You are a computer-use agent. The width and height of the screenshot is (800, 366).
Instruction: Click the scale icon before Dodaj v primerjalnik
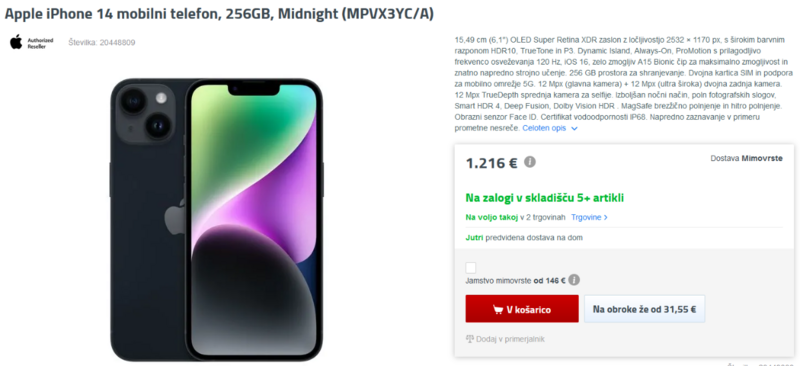click(x=470, y=339)
